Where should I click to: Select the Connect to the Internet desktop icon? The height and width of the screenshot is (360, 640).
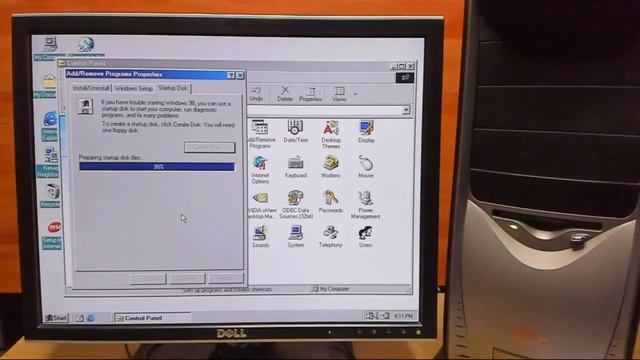[86, 47]
